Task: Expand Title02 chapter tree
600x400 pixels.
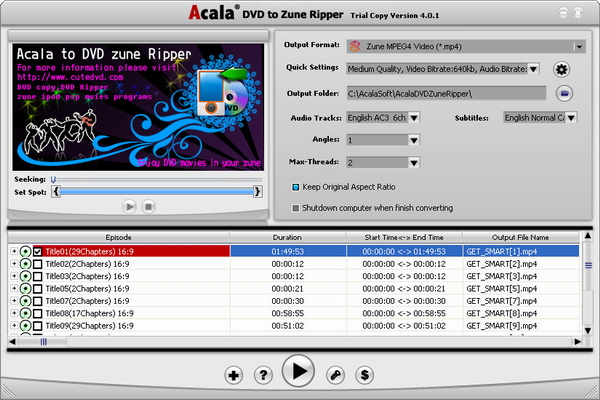Action: (14, 264)
